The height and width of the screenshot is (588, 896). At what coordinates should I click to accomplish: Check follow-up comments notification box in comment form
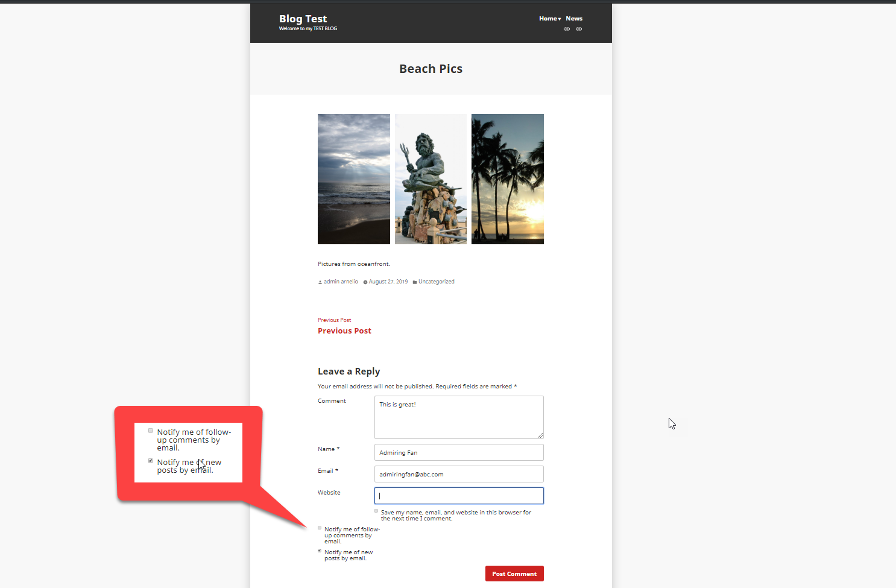click(320, 528)
